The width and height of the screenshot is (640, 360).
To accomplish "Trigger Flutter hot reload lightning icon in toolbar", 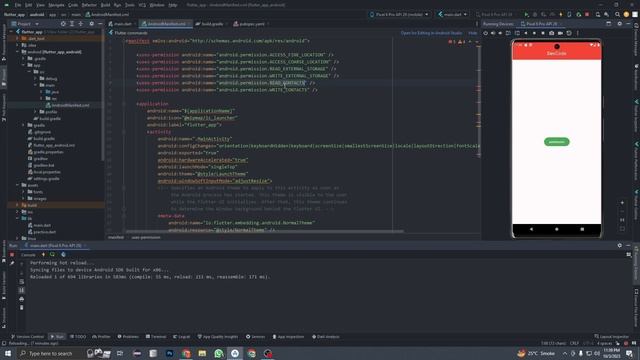I will click(561, 14).
